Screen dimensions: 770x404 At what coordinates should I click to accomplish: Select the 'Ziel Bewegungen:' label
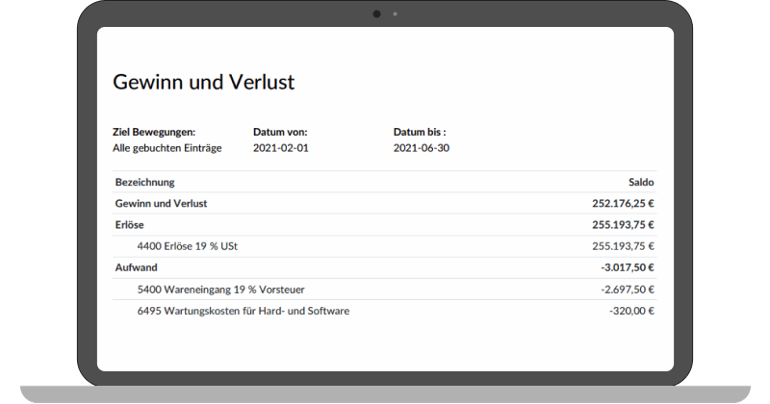(153, 132)
